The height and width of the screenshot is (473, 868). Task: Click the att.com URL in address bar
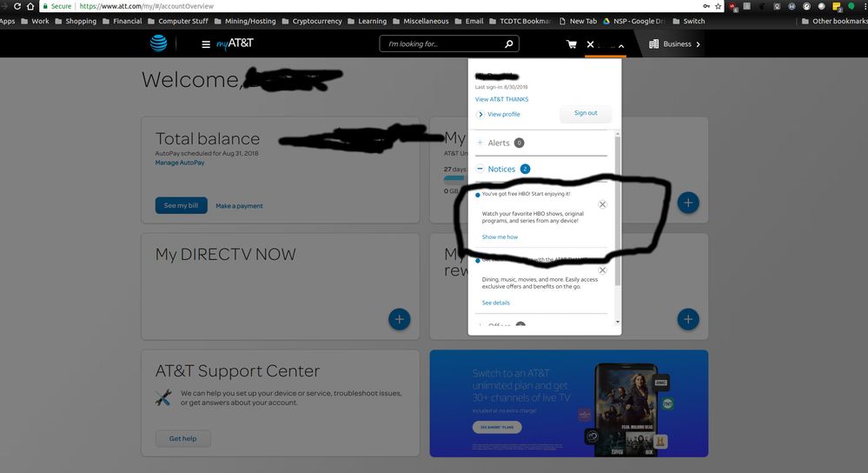coord(147,6)
